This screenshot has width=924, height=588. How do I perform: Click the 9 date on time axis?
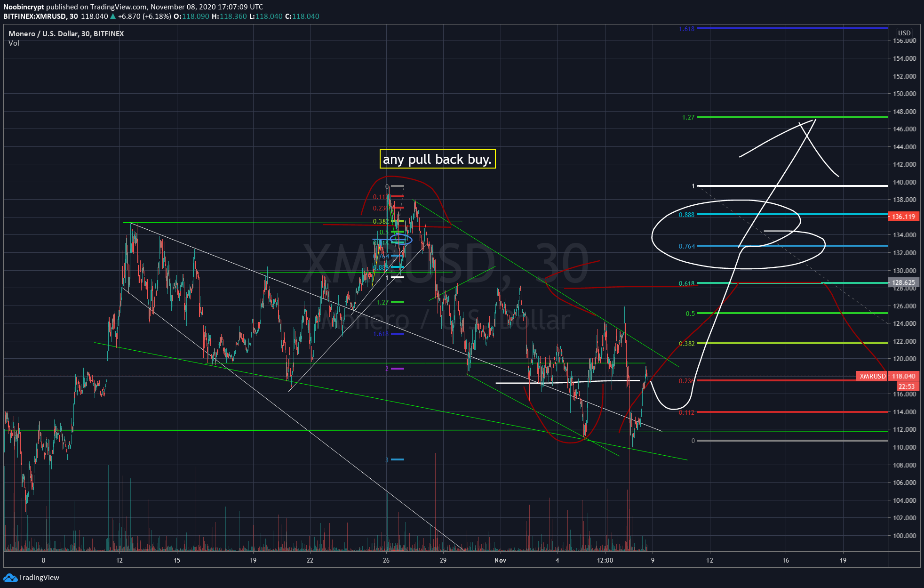click(x=653, y=560)
